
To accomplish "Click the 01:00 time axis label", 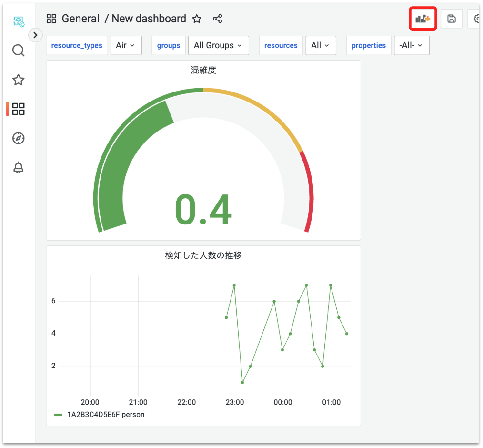I will pyautogui.click(x=332, y=402).
